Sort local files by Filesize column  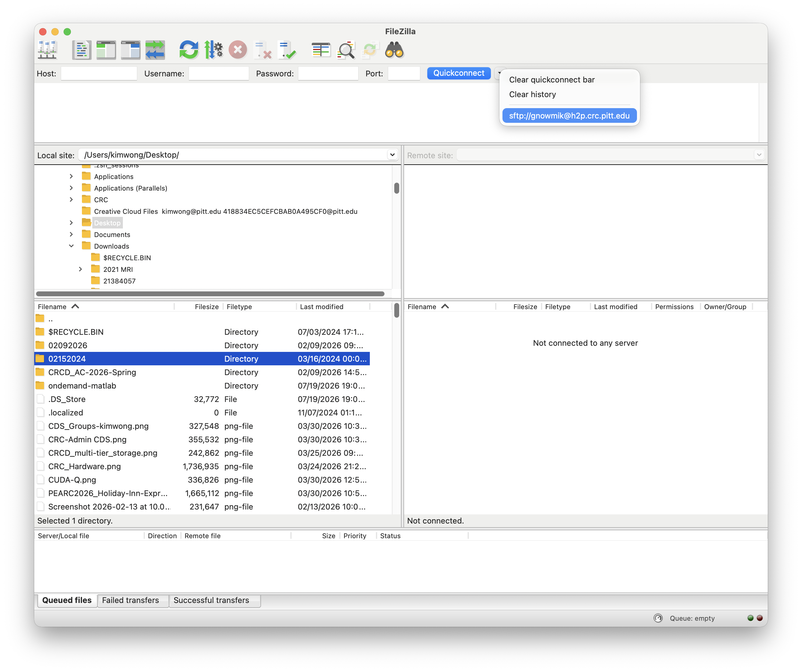tap(207, 307)
